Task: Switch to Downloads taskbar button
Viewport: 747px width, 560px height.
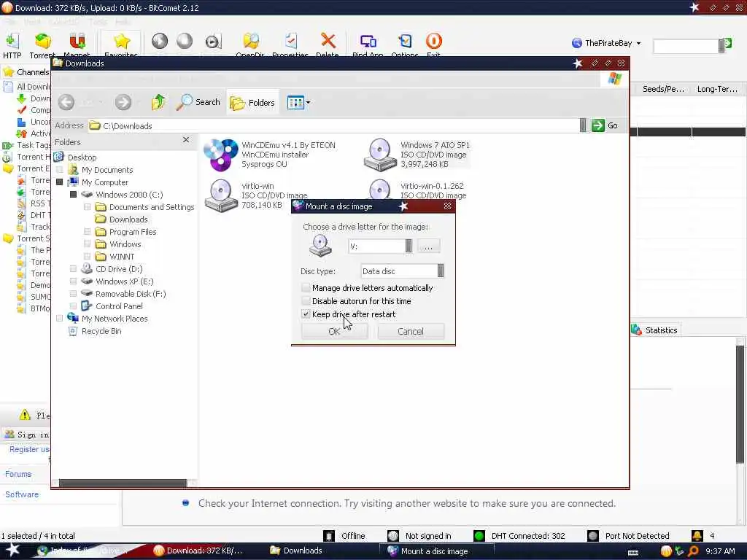Action: pyautogui.click(x=296, y=551)
